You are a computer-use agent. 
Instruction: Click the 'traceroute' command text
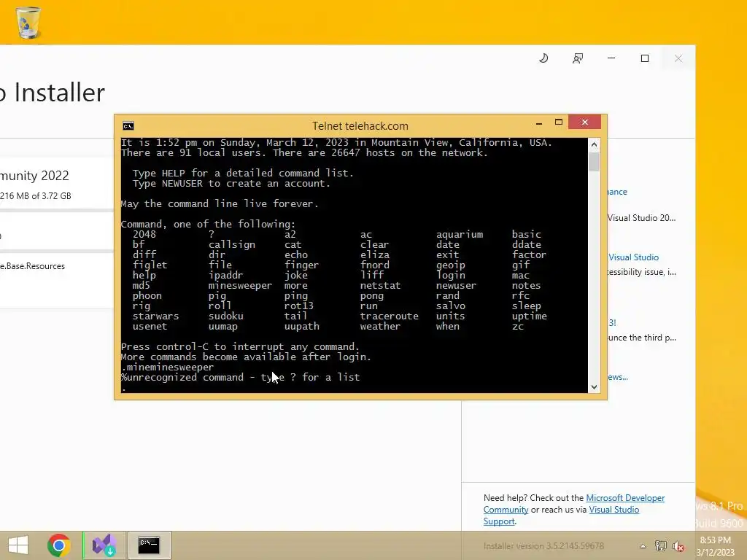tap(390, 316)
